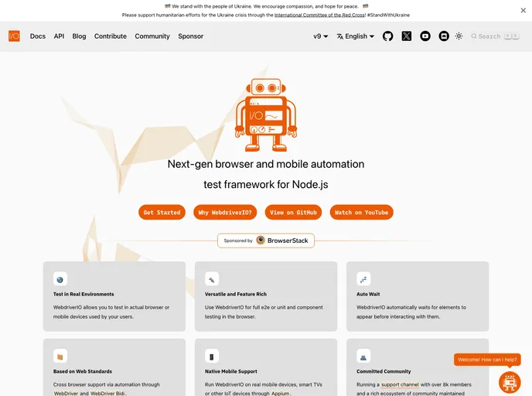Toggle dark/light mode sun icon
Viewport: 532px width, 396px height.
459,36
